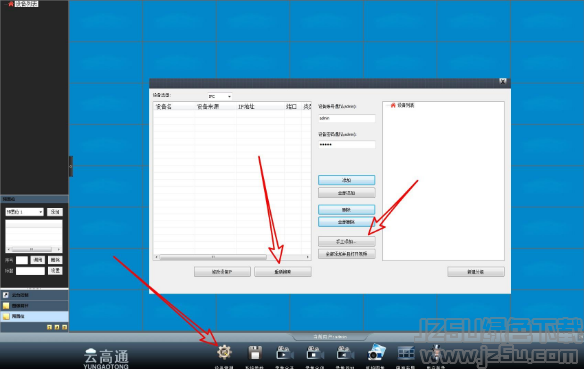Select the highlighted preset tab in sidebar
584x369 pixels.
[x=34, y=316]
